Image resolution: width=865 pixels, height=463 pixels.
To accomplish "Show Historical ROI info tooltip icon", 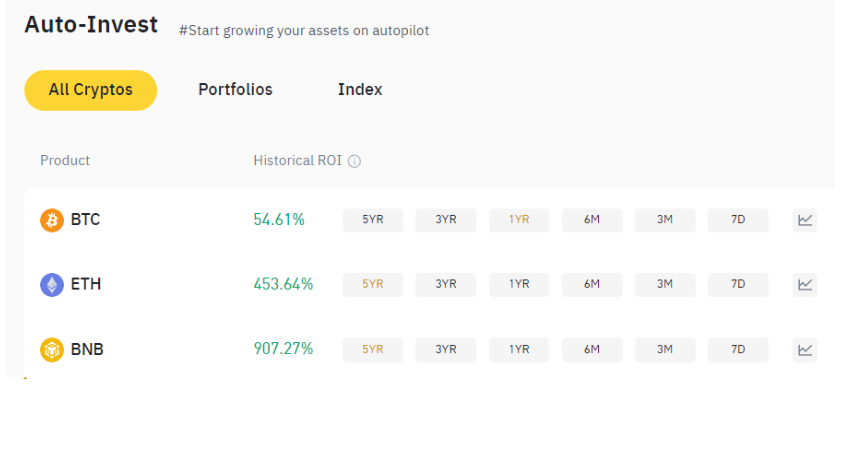I will (x=354, y=161).
